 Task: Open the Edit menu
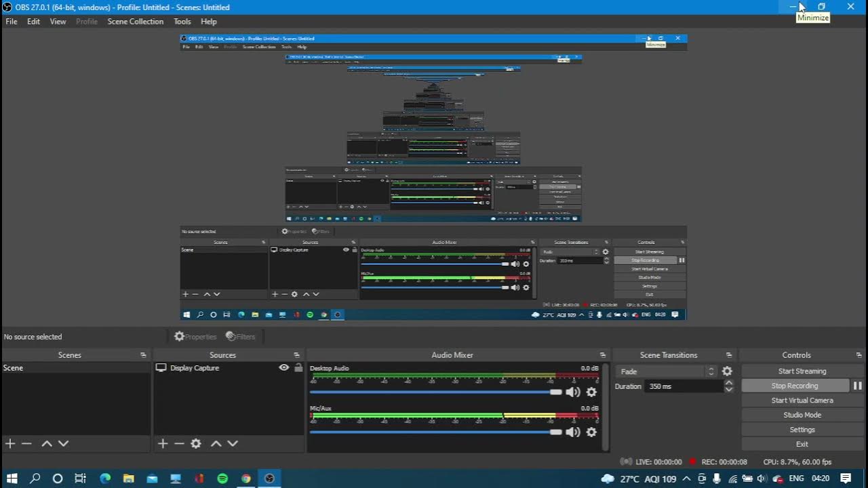[33, 22]
